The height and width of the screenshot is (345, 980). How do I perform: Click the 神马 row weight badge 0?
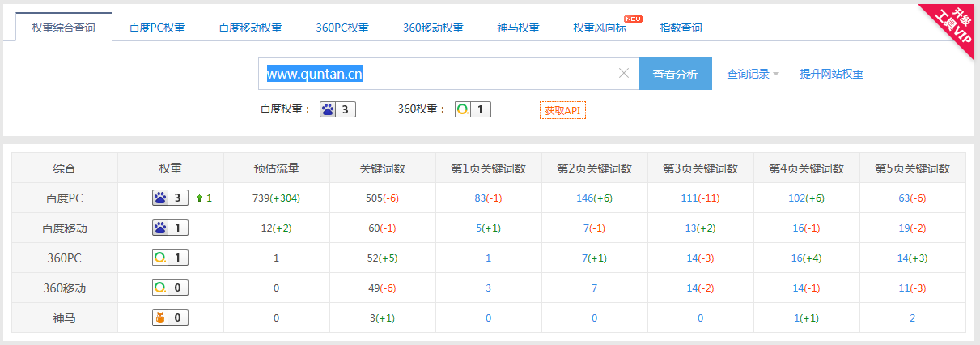171,317
